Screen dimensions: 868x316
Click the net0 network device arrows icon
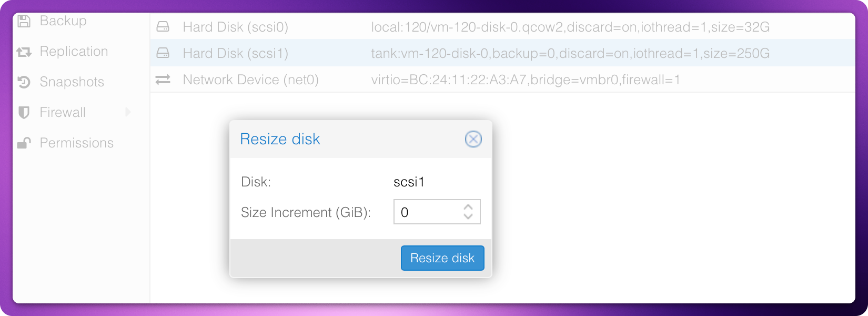pyautogui.click(x=163, y=80)
